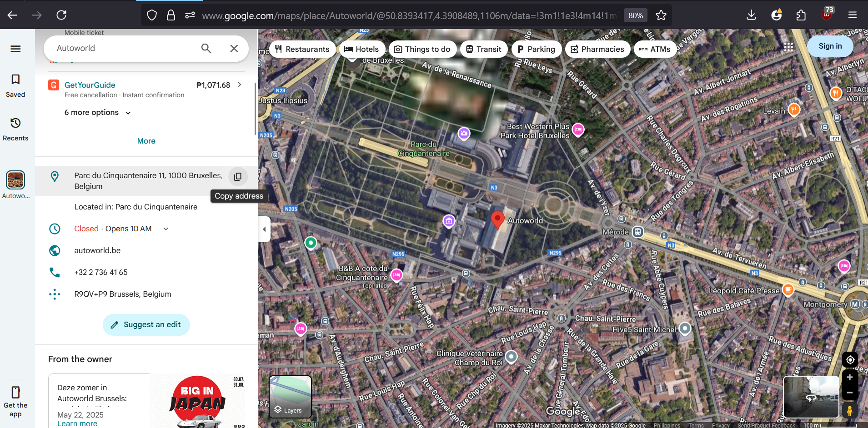Open the Street View preview thumbnail

pyautogui.click(x=811, y=397)
